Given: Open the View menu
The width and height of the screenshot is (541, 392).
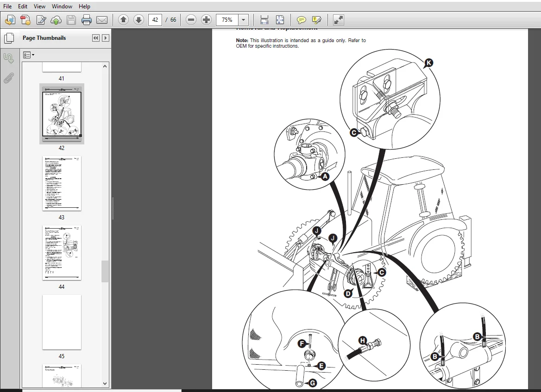Looking at the screenshot, I should click(39, 6).
